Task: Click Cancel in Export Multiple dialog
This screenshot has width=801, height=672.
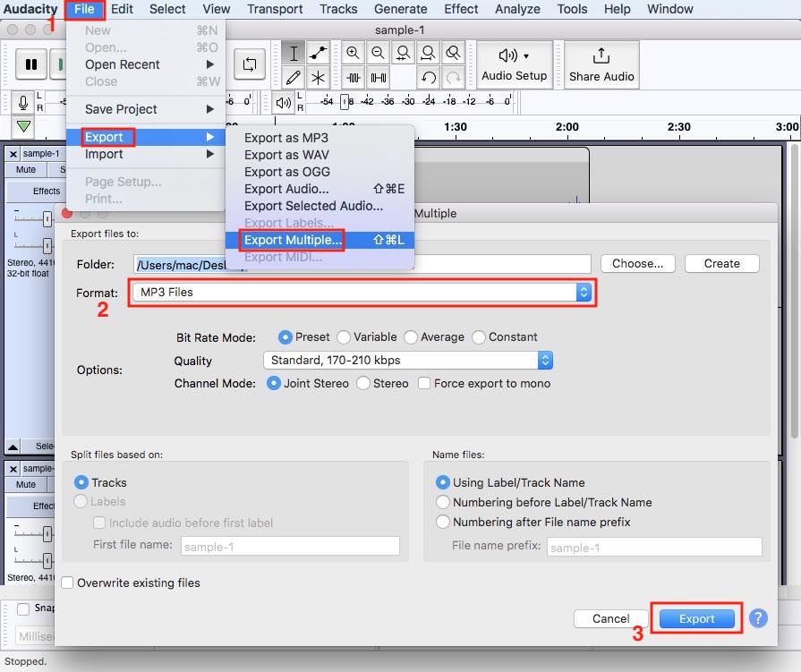Action: pyautogui.click(x=610, y=618)
